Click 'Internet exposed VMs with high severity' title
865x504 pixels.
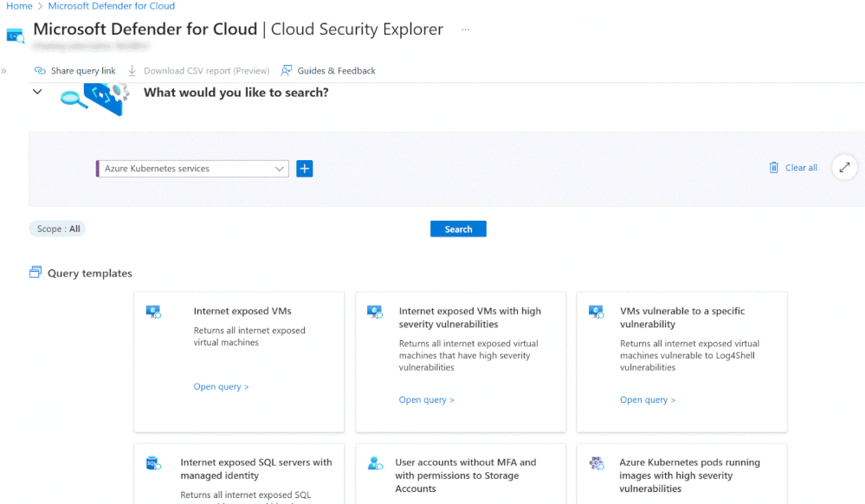pyautogui.click(x=470, y=318)
